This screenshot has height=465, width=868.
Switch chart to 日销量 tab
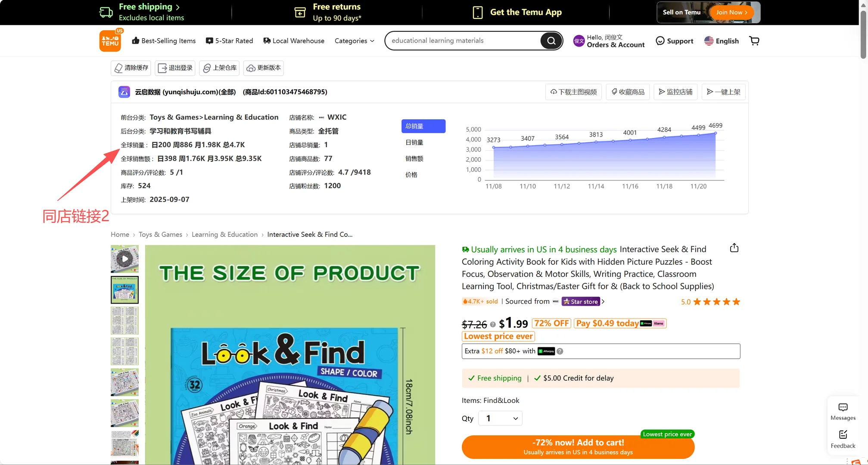point(414,143)
